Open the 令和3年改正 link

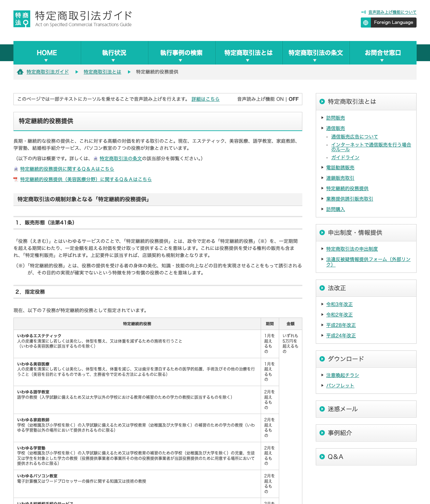339,304
